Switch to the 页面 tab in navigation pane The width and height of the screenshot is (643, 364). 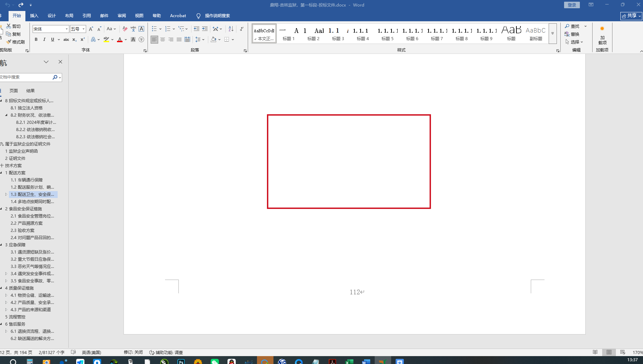point(14,91)
